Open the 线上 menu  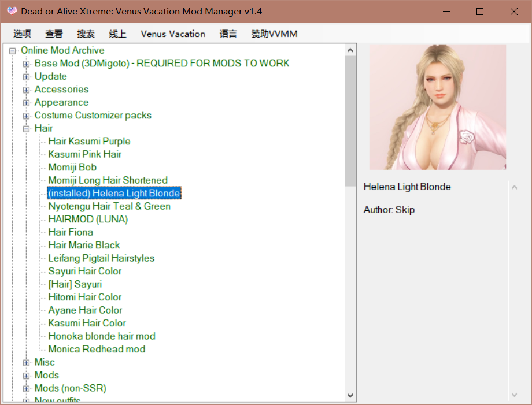117,34
